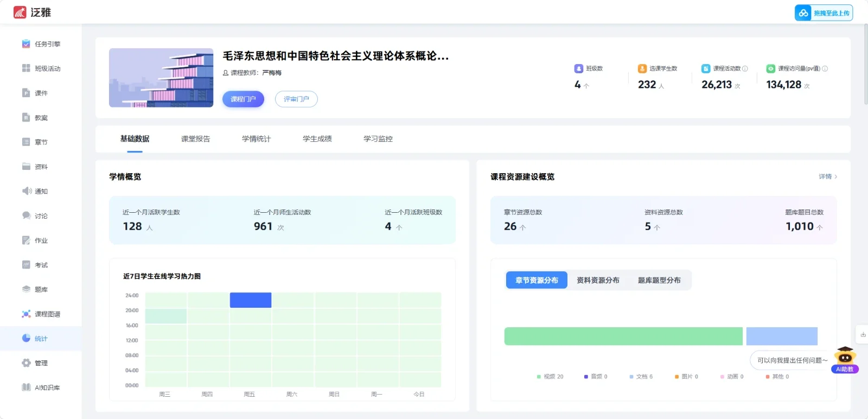Click the 拖拽至此上传 upload button

coord(824,13)
